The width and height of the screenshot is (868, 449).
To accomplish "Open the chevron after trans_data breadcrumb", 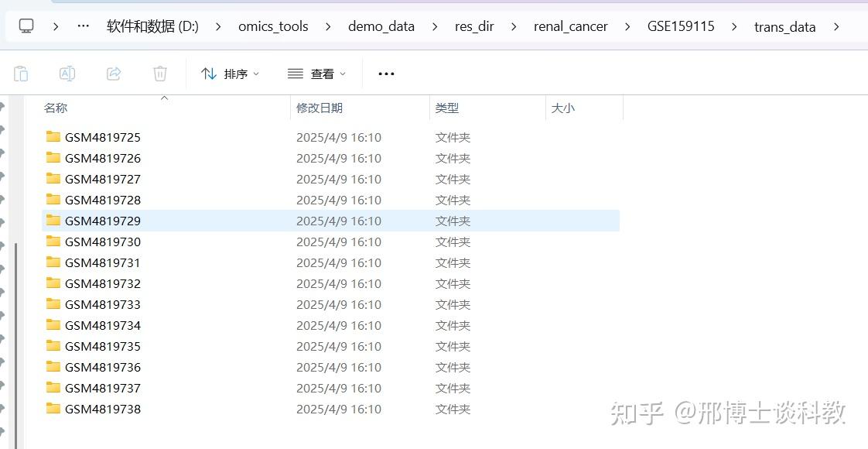I will point(837,26).
